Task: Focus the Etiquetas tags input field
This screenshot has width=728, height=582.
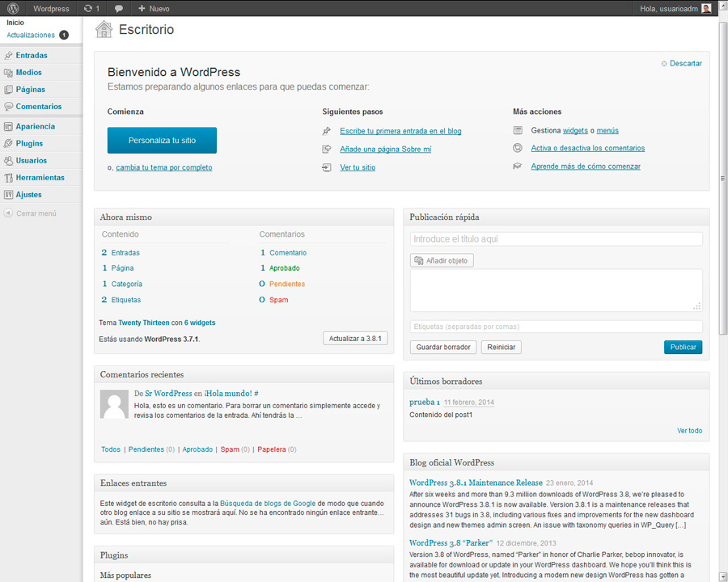Action: (557, 327)
